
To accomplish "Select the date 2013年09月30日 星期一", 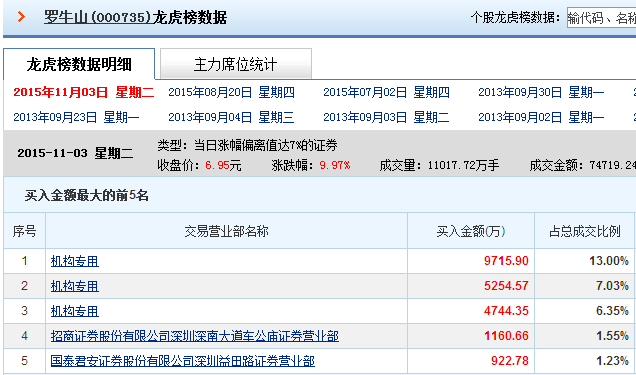I will 541,92.
